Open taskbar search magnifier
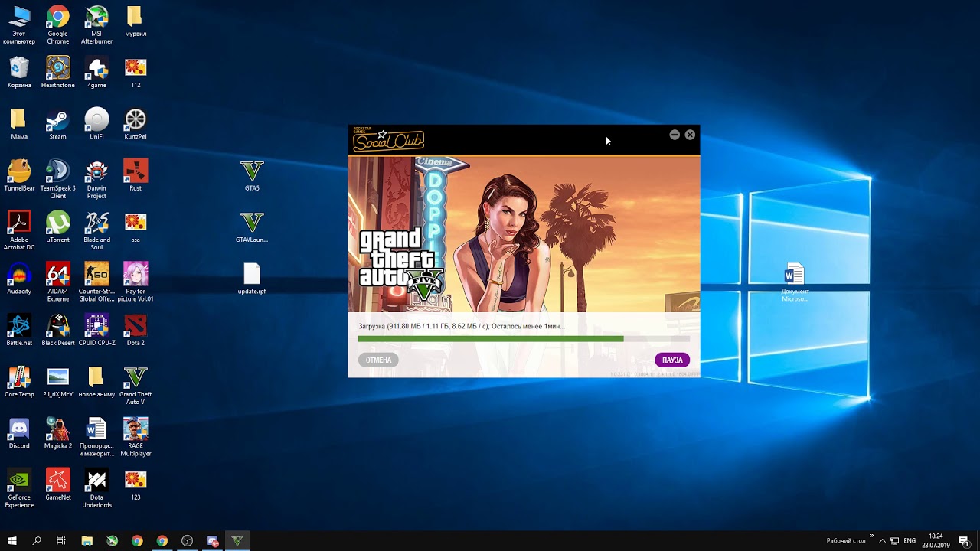Screen dimensions: 980x551 (37, 541)
